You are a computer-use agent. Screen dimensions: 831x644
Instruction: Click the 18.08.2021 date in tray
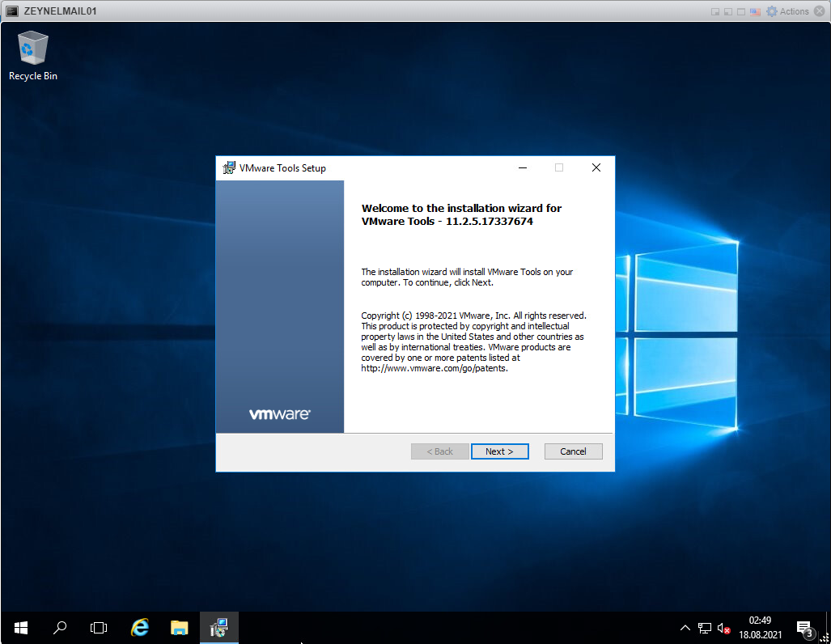click(760, 634)
